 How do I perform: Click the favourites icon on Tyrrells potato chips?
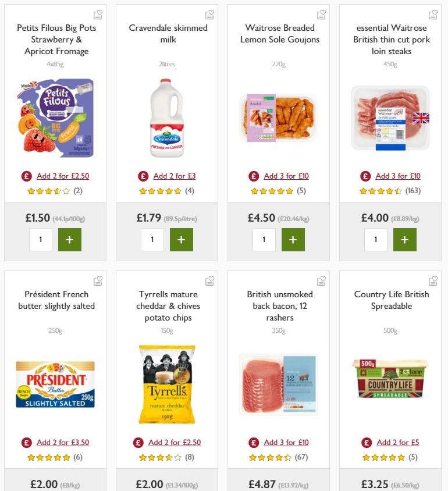[210, 280]
